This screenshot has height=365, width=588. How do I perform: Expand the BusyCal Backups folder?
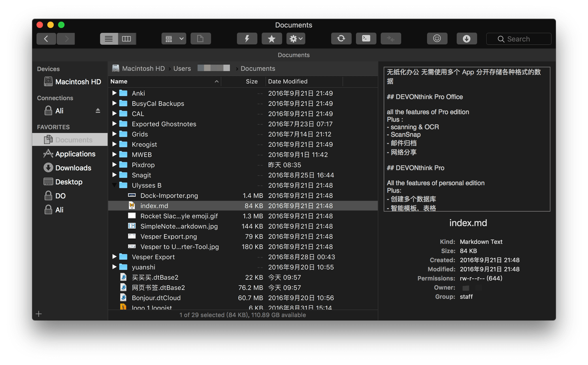pos(114,103)
